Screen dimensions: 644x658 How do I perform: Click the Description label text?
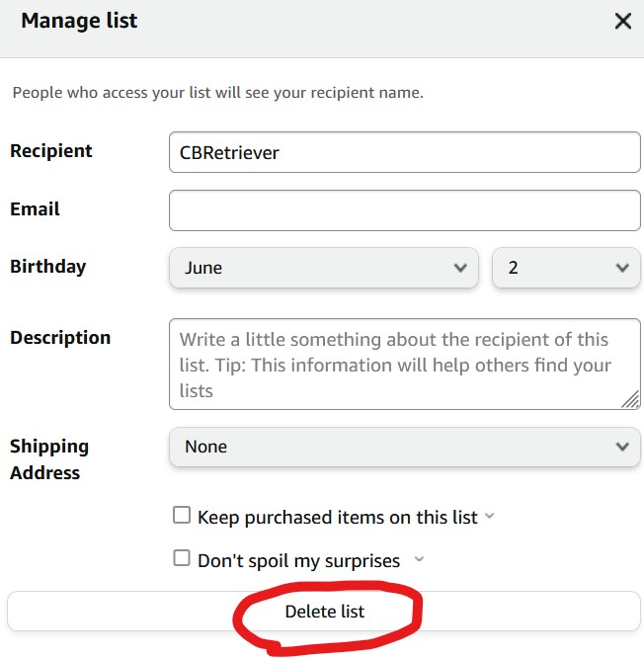(x=60, y=338)
